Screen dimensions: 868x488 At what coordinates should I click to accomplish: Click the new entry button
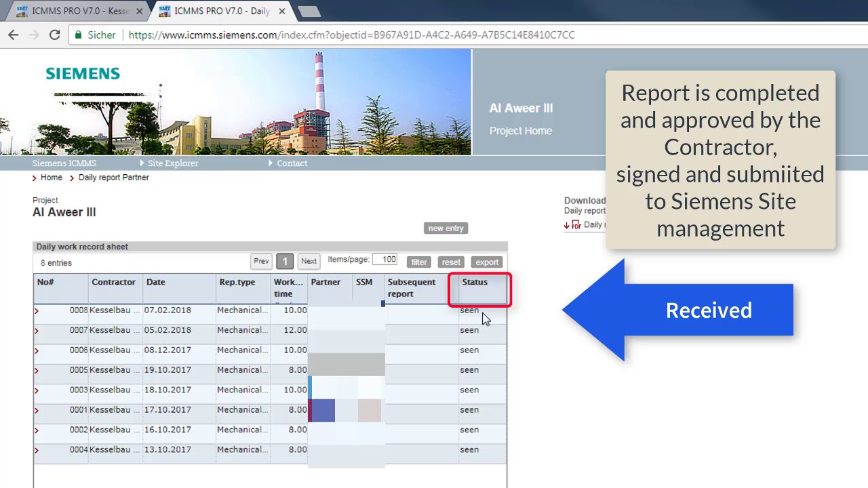[446, 228]
